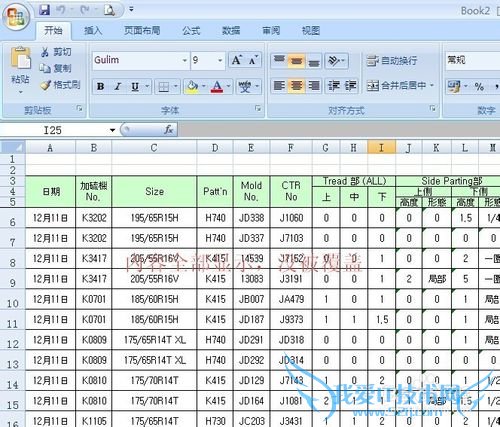Screen dimensions: 500x427
Task: Switch to the 视图 tab
Action: (311, 31)
